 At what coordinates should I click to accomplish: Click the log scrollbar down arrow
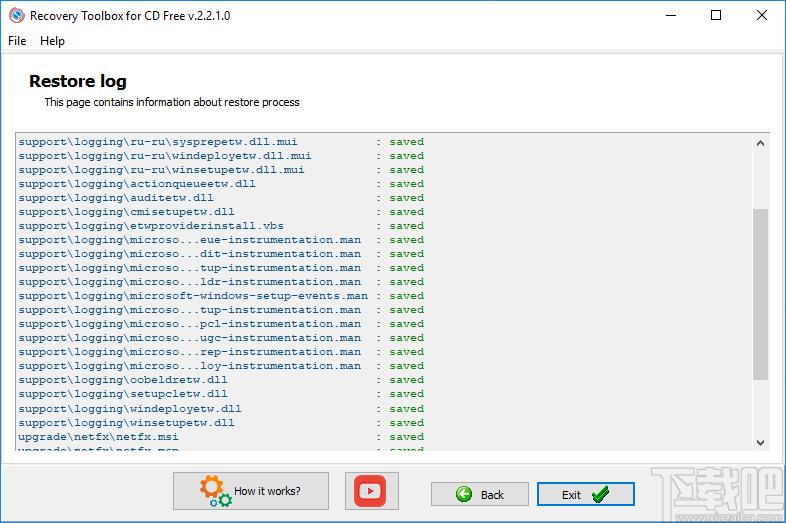(x=760, y=442)
